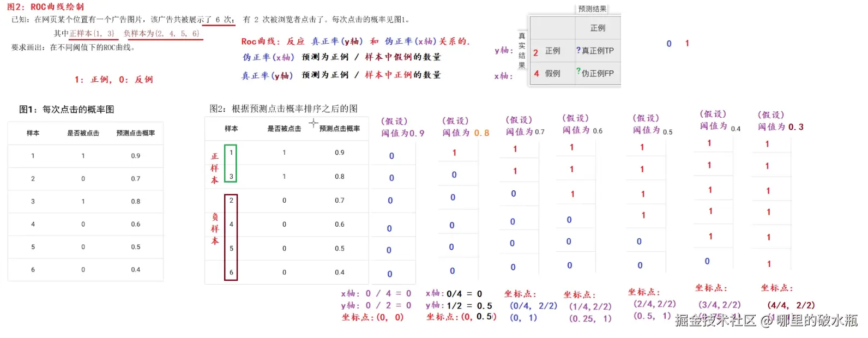Click the '真正例TP' matrix cell
The height and width of the screenshot is (338, 868).
pos(598,51)
